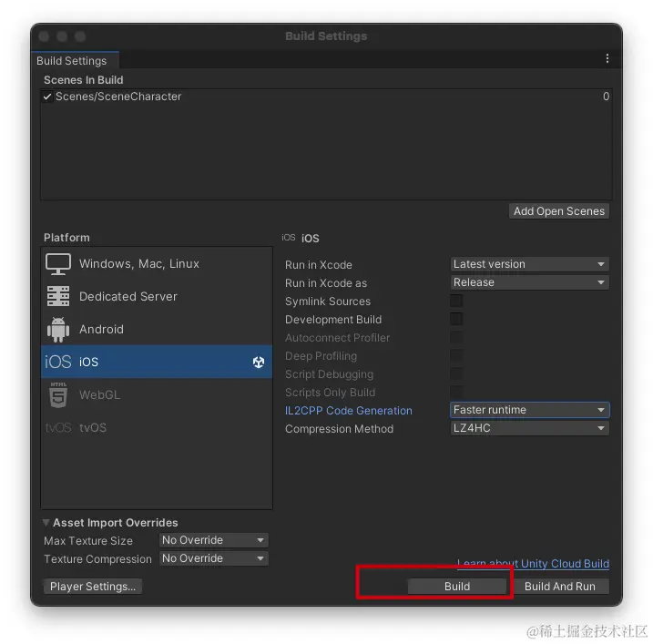Select the tvOS platform

click(157, 427)
